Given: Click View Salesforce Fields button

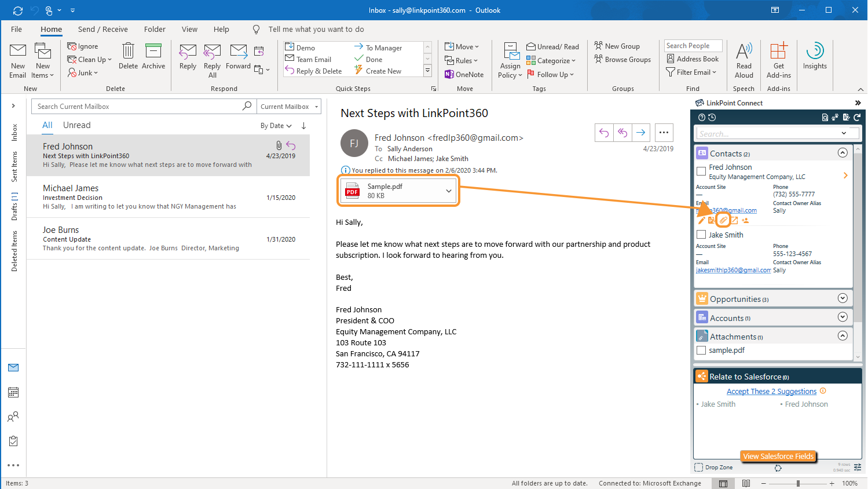Looking at the screenshot, I should [778, 456].
